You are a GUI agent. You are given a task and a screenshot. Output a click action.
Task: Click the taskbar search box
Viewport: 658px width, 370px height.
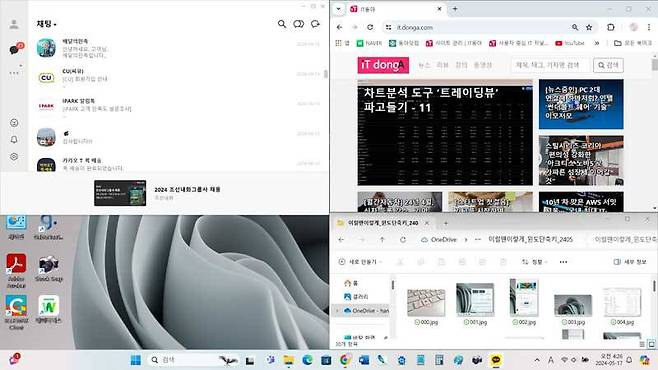coord(193,360)
